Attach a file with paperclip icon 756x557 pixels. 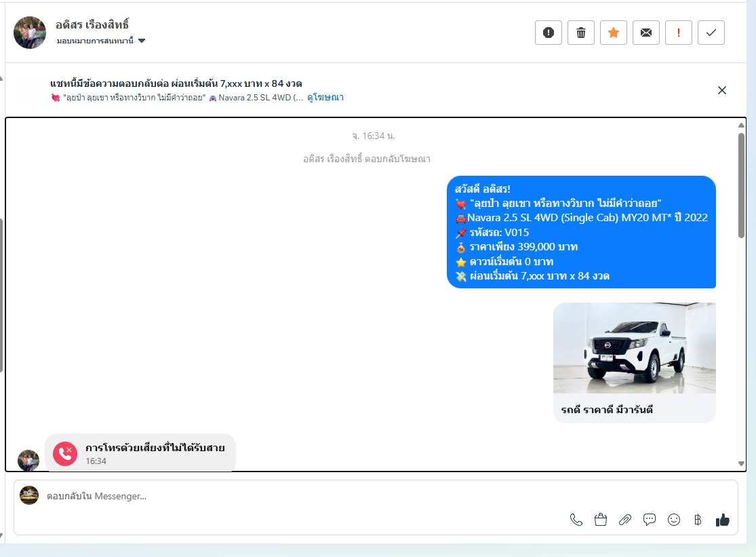625,520
